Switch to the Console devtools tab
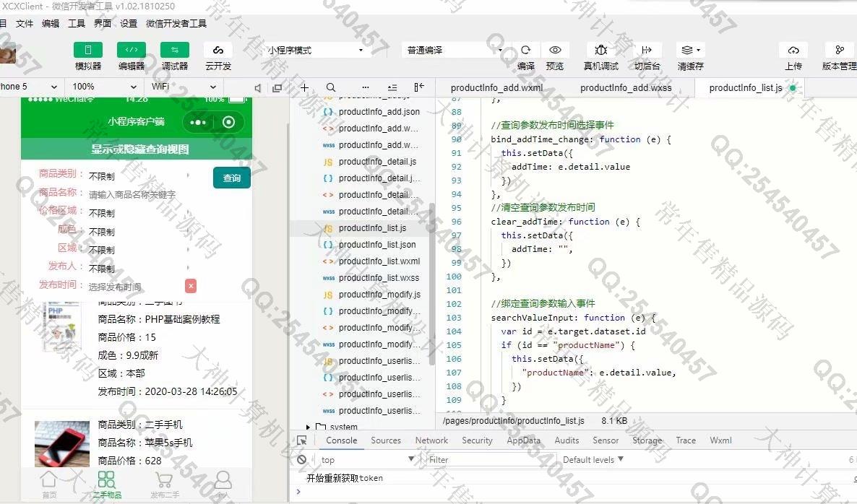 click(342, 440)
